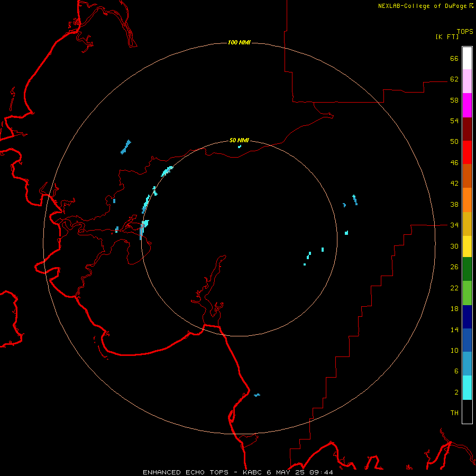Click the light pink 62 kft legend swatch
The height and width of the screenshot is (476, 476).
[x=467, y=81]
